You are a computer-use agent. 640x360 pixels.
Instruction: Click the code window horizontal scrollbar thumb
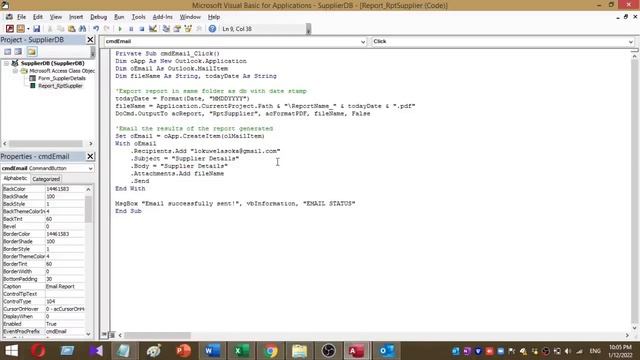[x=157, y=335]
